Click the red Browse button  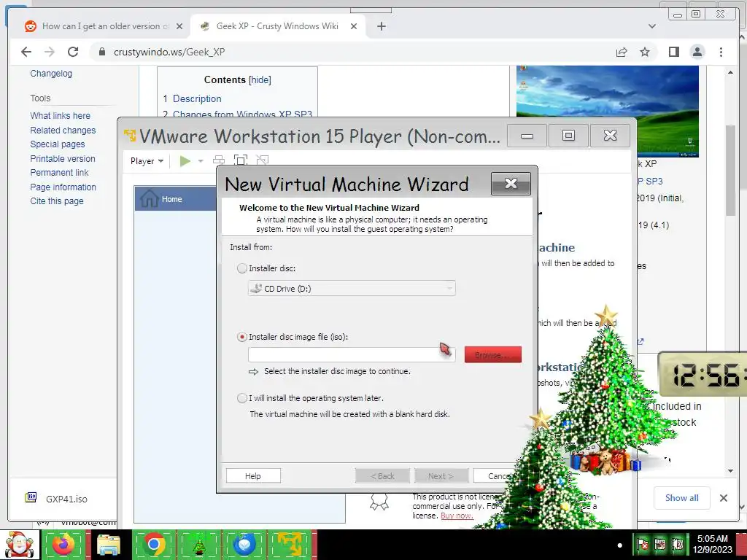tap(492, 355)
